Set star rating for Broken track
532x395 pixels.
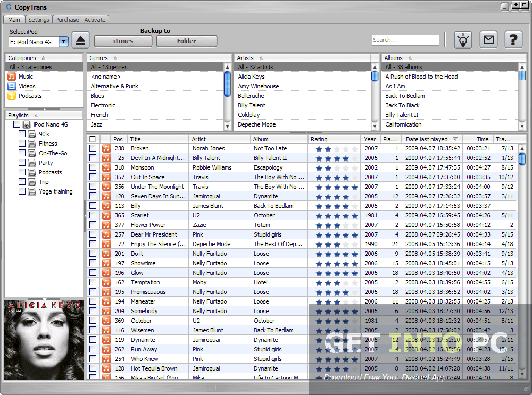pos(337,148)
